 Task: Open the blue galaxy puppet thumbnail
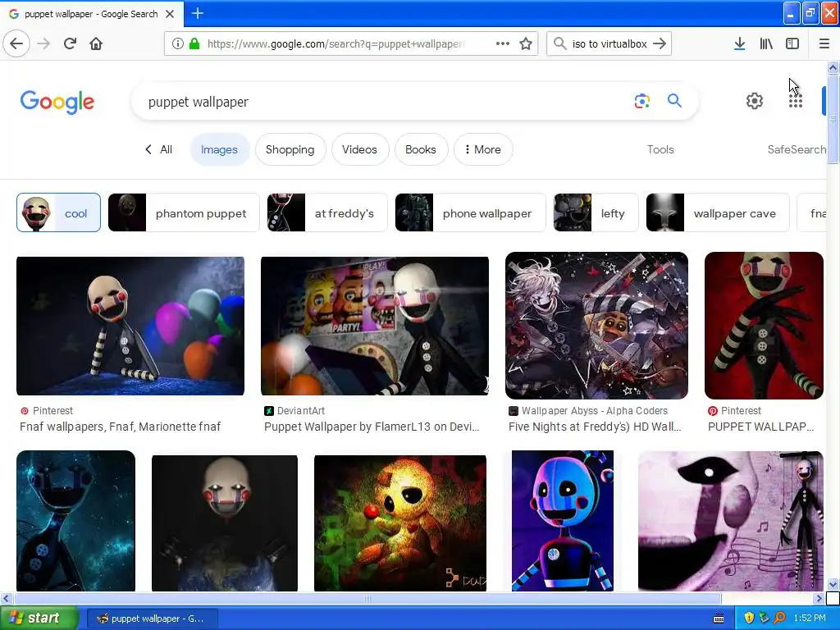point(75,521)
